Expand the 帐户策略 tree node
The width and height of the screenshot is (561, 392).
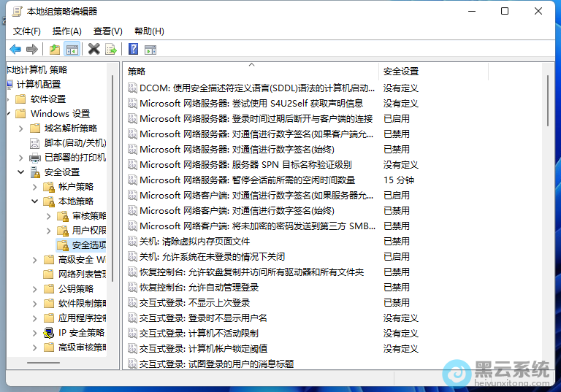pyautogui.click(x=35, y=187)
